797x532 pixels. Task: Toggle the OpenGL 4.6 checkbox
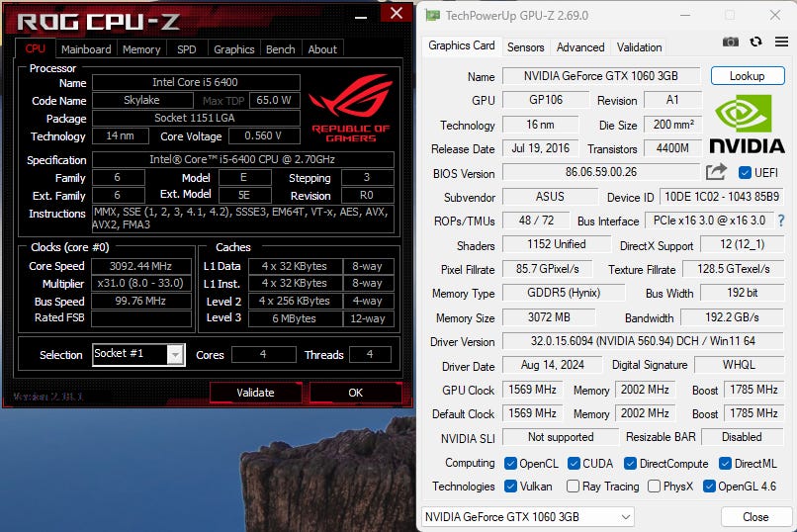pyautogui.click(x=709, y=487)
